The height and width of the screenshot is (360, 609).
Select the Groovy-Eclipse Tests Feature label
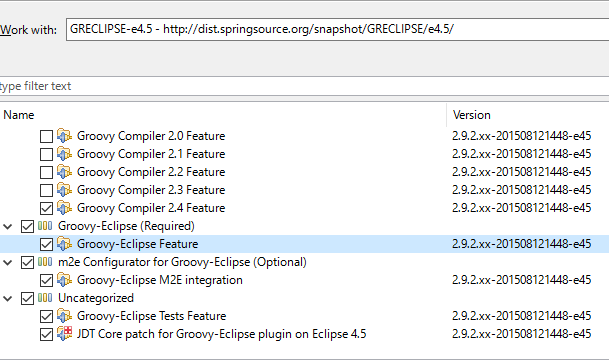(151, 316)
